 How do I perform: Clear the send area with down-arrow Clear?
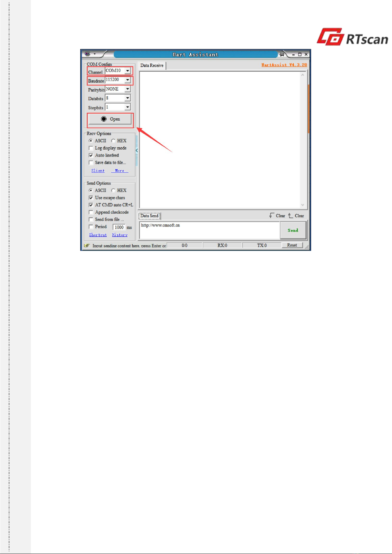coord(277,216)
